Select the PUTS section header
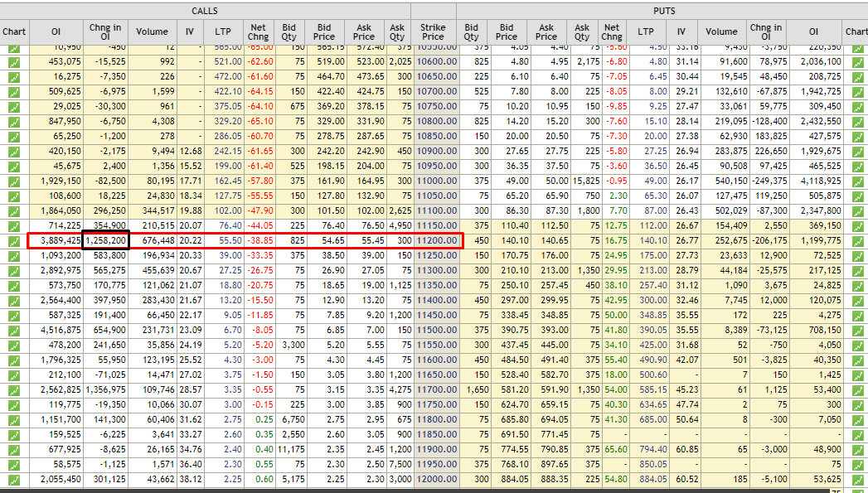The width and height of the screenshot is (868, 493). coord(664,11)
